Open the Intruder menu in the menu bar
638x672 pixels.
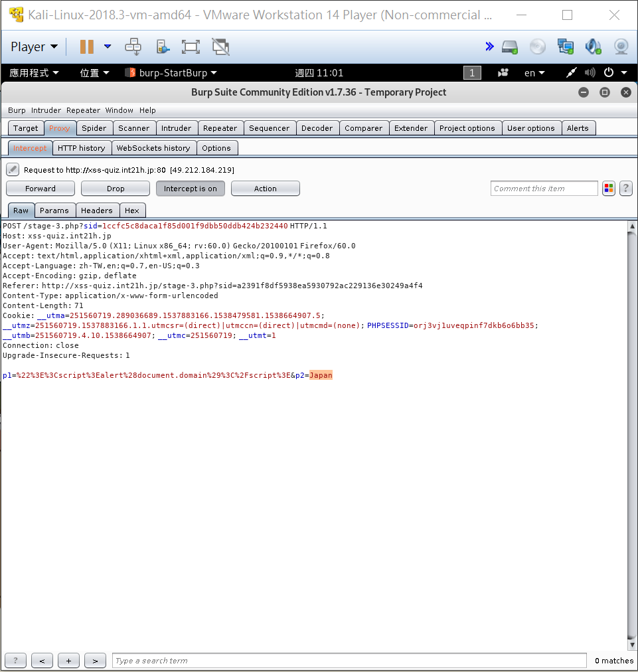point(46,110)
